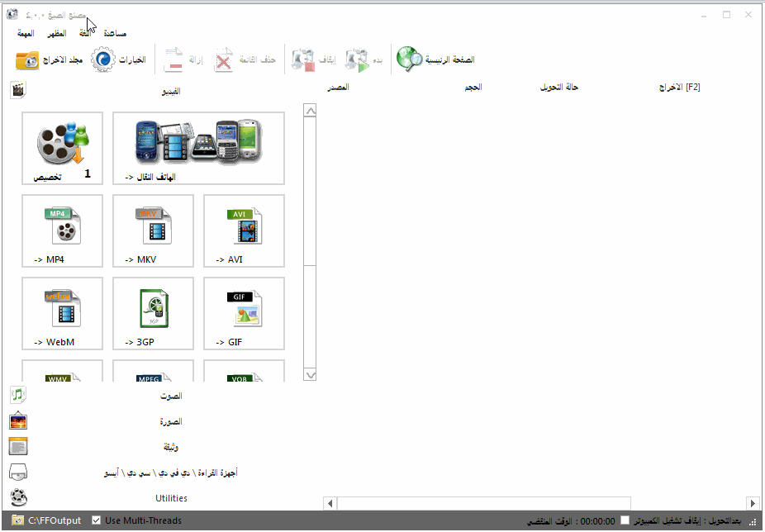The image size is (765, 532).
Task: Click the AVI converter tile
Action: 244,230
